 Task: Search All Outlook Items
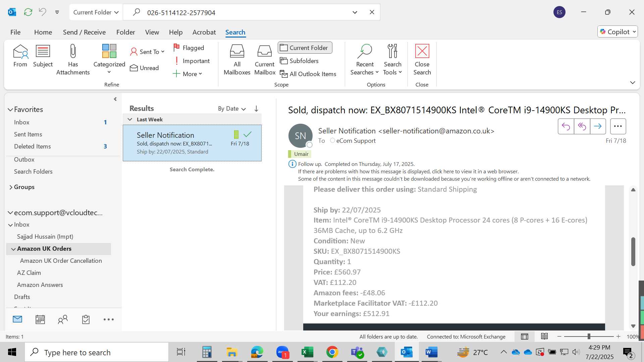click(308, 74)
